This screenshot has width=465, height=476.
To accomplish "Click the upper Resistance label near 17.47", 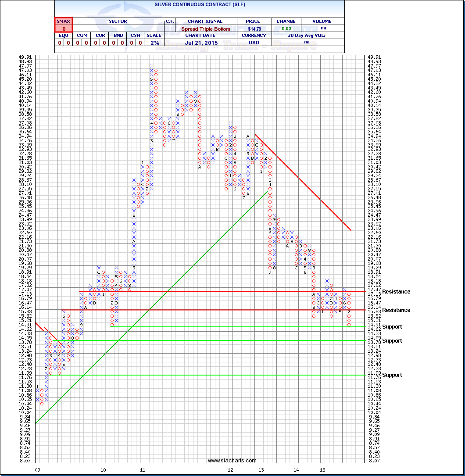I will pos(396,292).
